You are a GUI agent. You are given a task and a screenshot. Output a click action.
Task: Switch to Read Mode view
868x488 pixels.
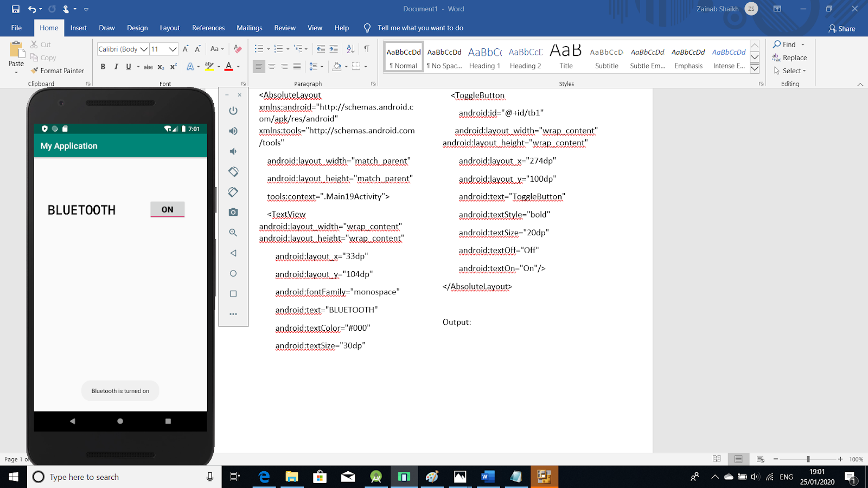pyautogui.click(x=717, y=459)
